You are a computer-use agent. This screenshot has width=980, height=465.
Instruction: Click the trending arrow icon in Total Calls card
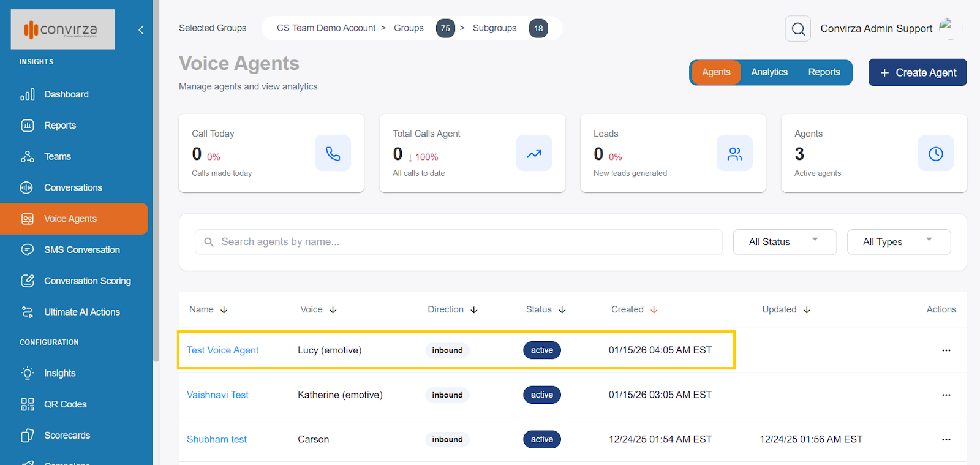[x=533, y=153]
